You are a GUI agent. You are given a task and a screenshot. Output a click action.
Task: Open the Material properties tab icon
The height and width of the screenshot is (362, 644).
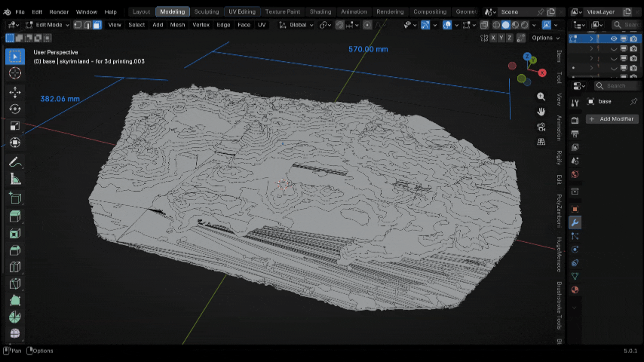click(575, 290)
